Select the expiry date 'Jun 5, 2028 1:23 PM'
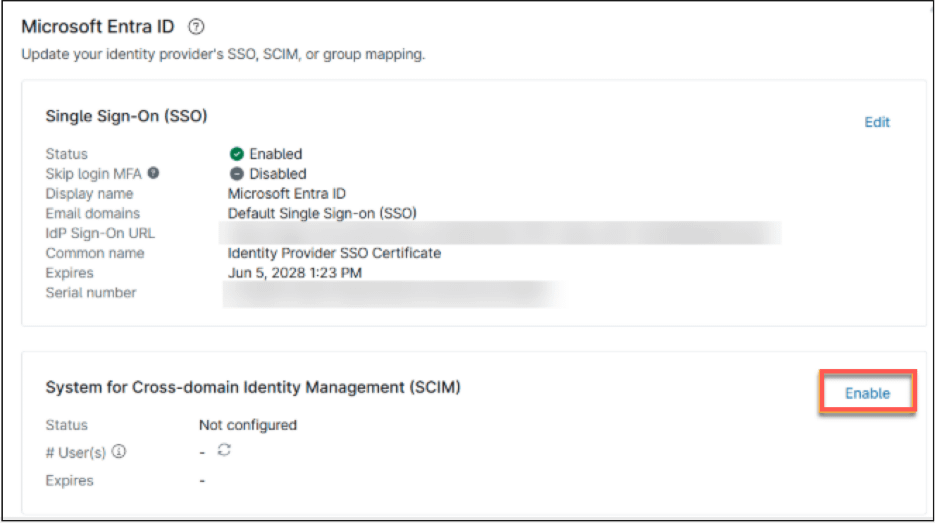The width and height of the screenshot is (936, 523). (295, 273)
